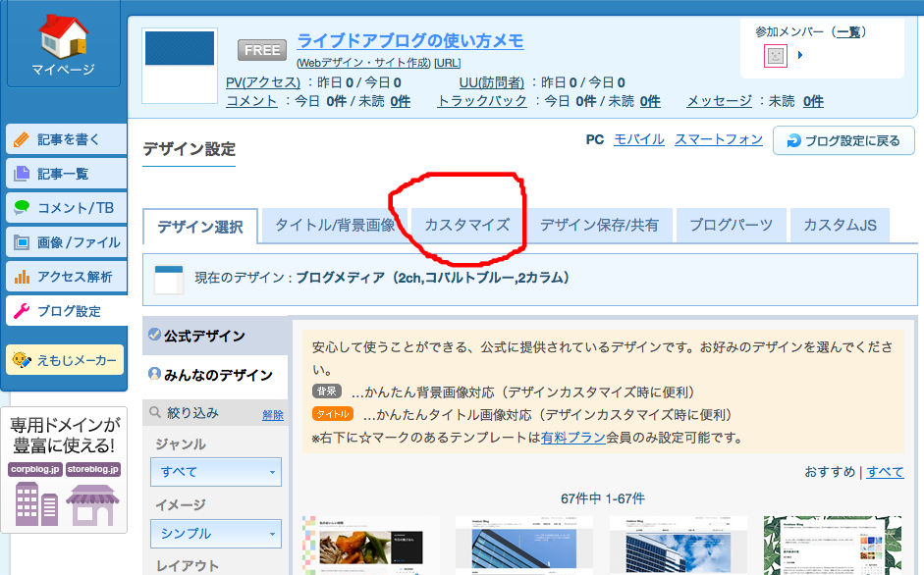Click the FREE plan badge
Screen dimensions: 924x575
pos(262,50)
